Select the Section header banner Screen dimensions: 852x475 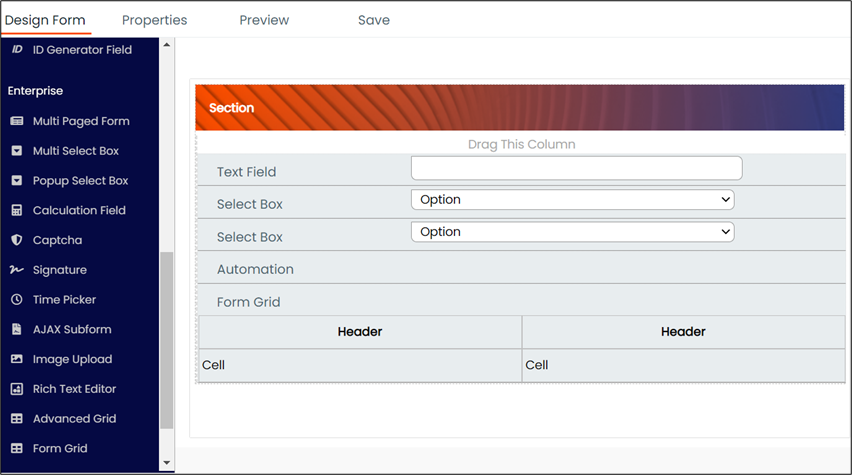click(519, 108)
